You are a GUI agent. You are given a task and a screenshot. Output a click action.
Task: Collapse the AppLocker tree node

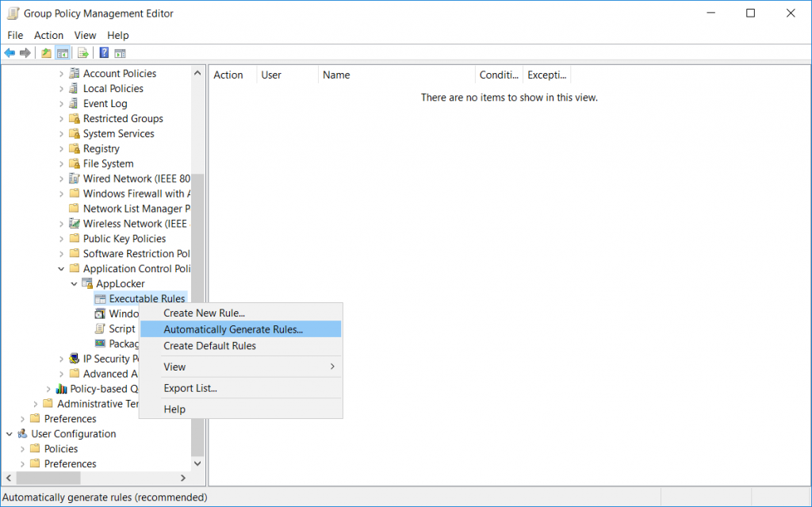[74, 284]
